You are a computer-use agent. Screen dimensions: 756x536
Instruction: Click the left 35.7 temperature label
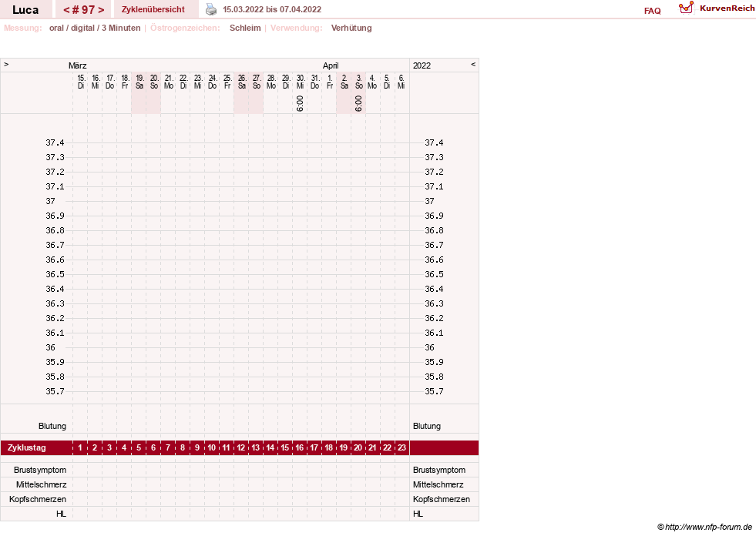[55, 391]
